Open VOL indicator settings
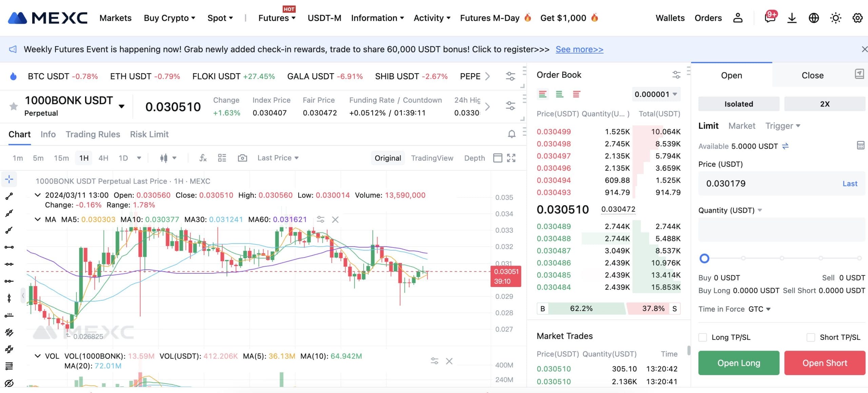 [434, 361]
